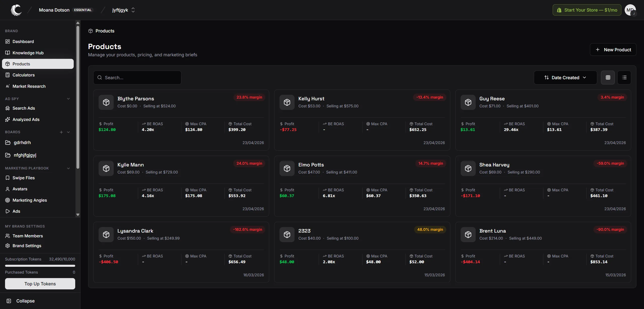Click Shea Harvey product box icon
Screen dimensions: 644x309
click(x=468, y=168)
